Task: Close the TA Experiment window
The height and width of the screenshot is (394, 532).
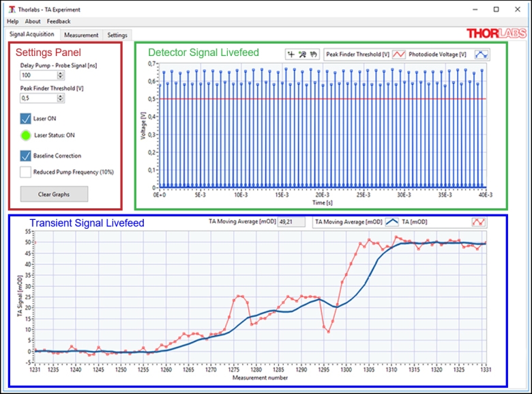Action: [518, 10]
